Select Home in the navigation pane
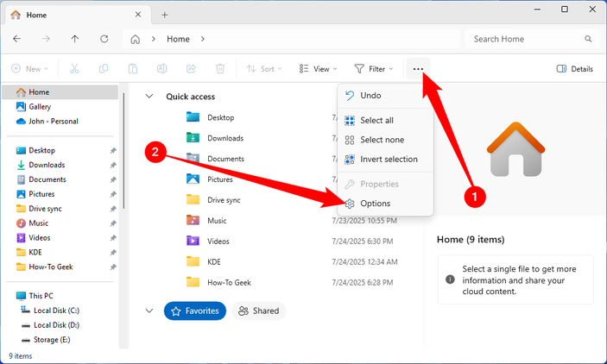 60,92
